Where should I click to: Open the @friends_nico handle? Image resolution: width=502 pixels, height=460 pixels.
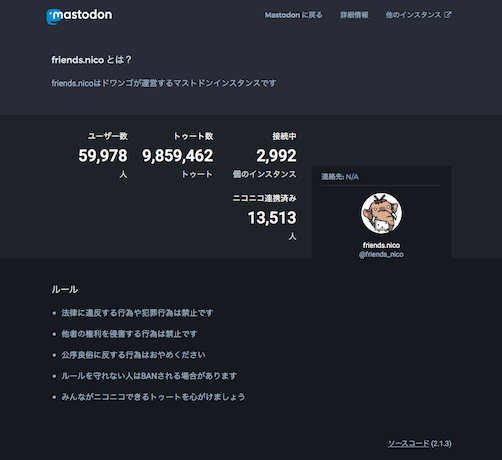coord(381,254)
